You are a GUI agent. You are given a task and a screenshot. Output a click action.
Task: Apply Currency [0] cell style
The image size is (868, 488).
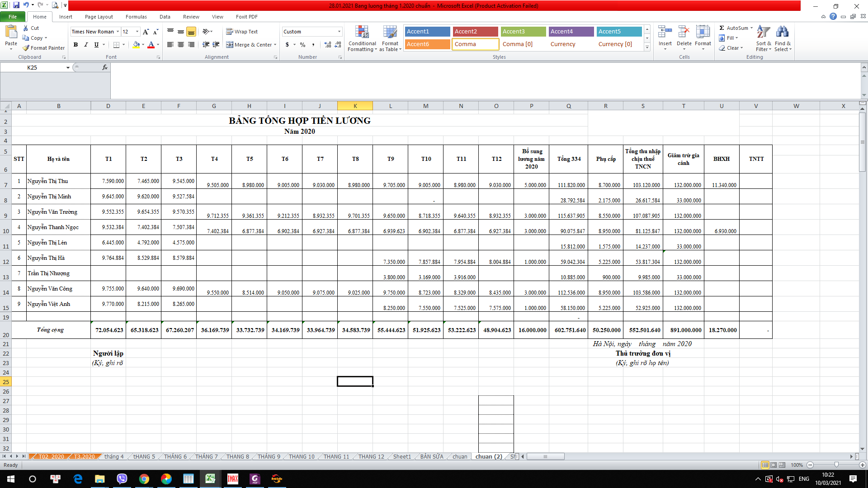[619, 44]
